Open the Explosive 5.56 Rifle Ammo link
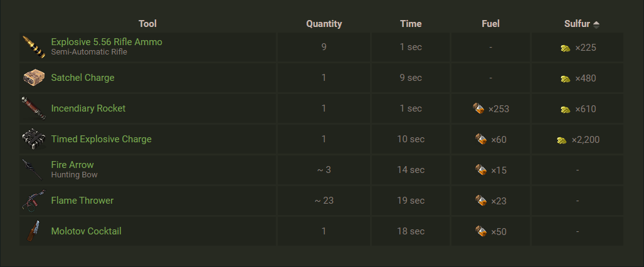 [x=107, y=42]
